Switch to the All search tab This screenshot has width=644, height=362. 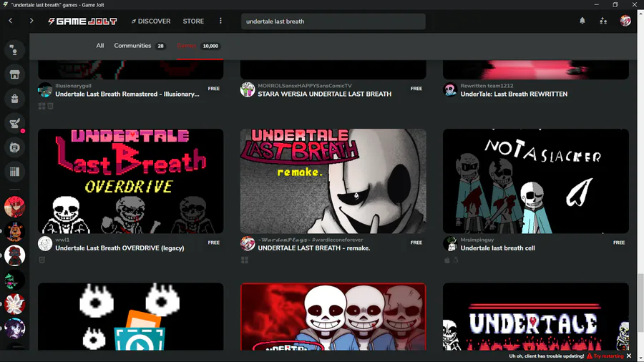pos(99,46)
